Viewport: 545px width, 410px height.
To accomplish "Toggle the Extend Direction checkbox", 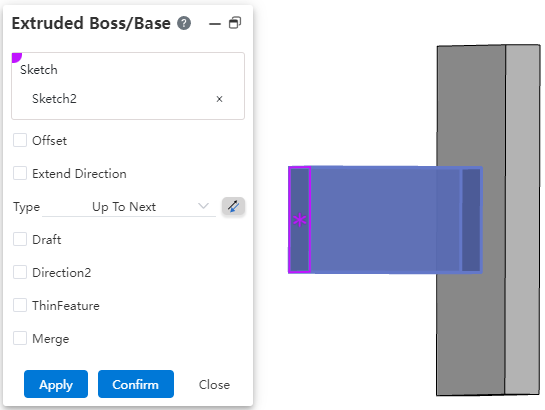I will click(20, 173).
